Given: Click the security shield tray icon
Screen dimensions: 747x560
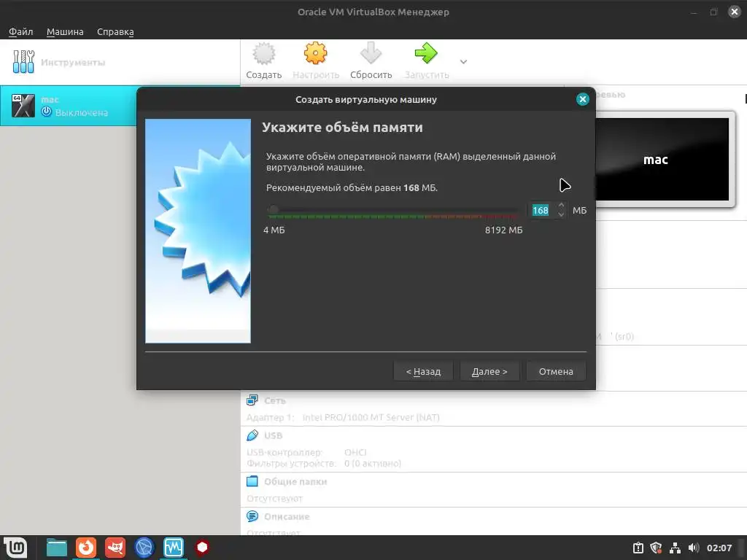Looking at the screenshot, I should (656, 548).
